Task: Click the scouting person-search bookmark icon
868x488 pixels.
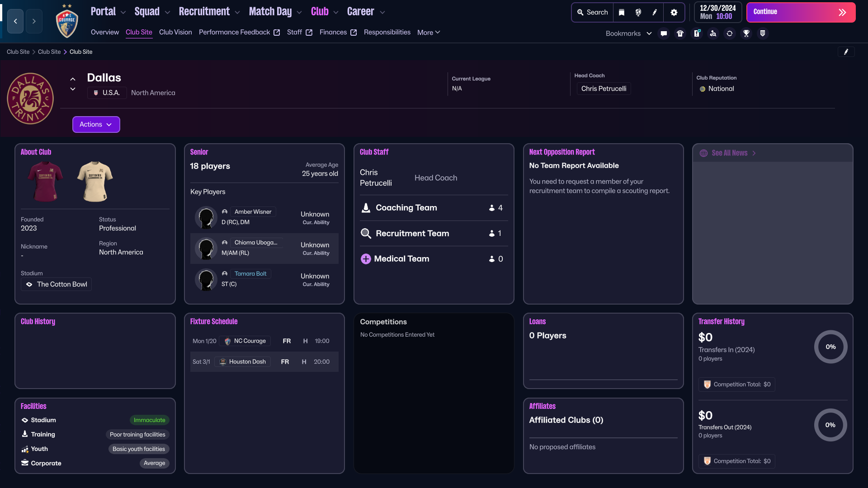Action: 713,33
